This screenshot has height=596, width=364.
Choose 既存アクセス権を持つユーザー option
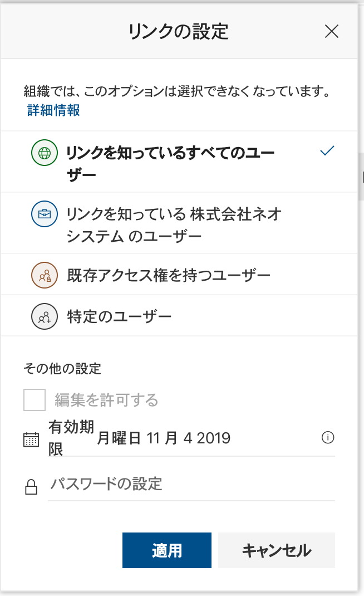(168, 275)
